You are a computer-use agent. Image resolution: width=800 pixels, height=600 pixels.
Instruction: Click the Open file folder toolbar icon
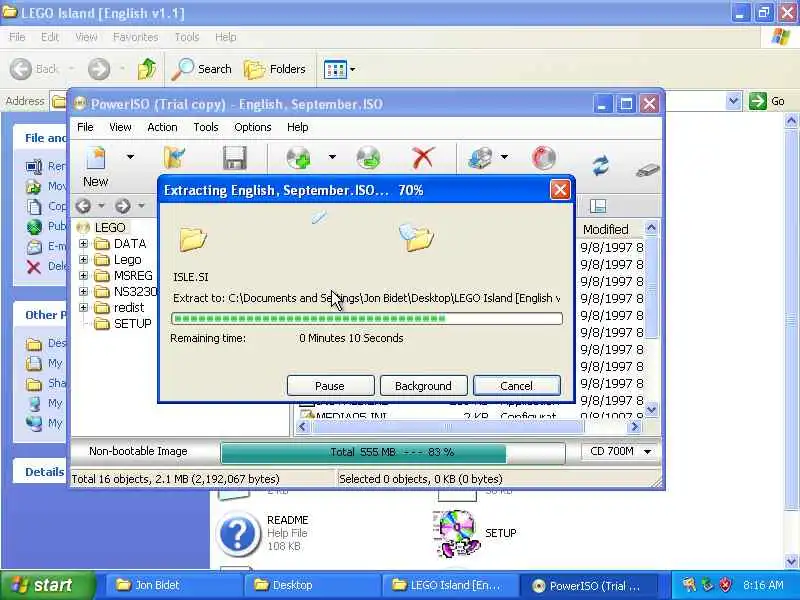[174, 157]
